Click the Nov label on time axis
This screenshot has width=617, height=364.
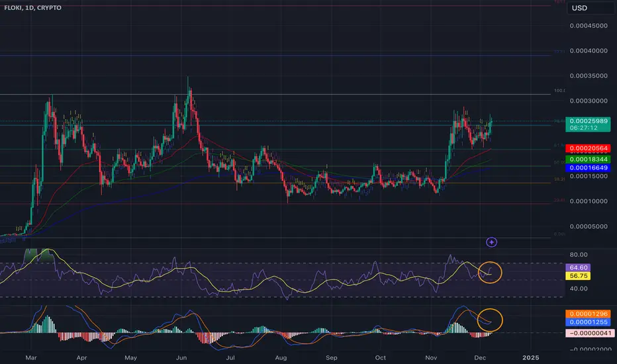[x=431, y=357]
